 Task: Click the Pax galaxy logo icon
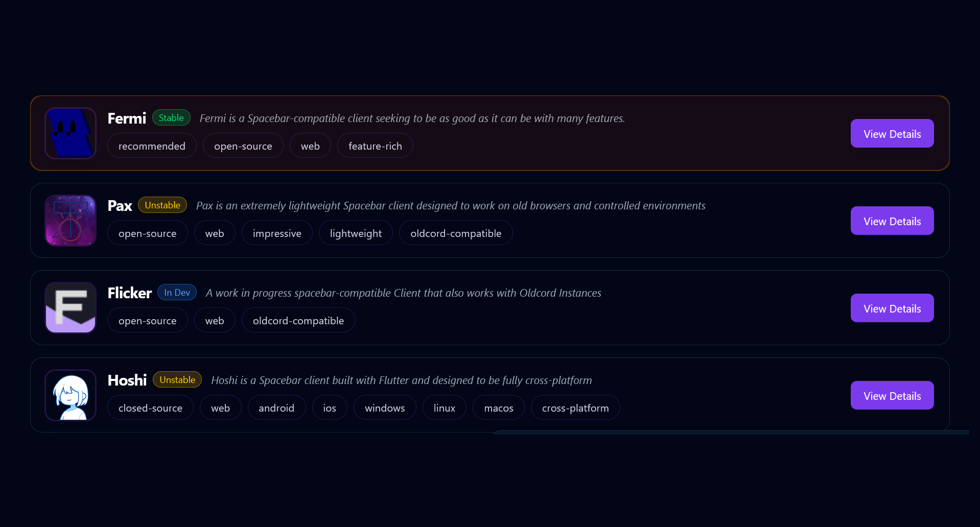point(71,221)
